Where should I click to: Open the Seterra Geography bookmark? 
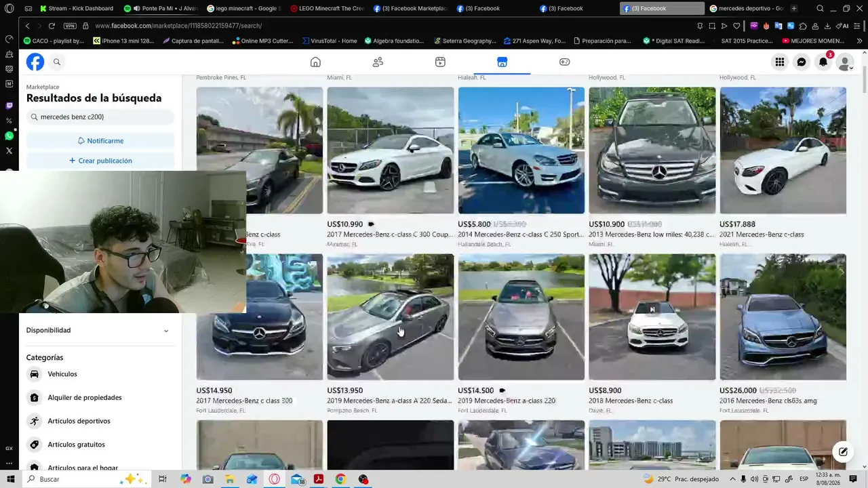[465, 41]
